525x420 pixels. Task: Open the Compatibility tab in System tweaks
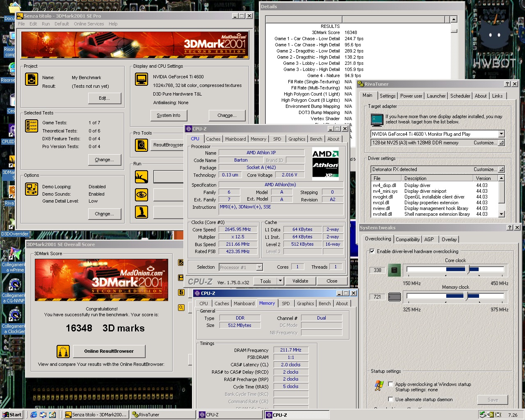point(408,240)
